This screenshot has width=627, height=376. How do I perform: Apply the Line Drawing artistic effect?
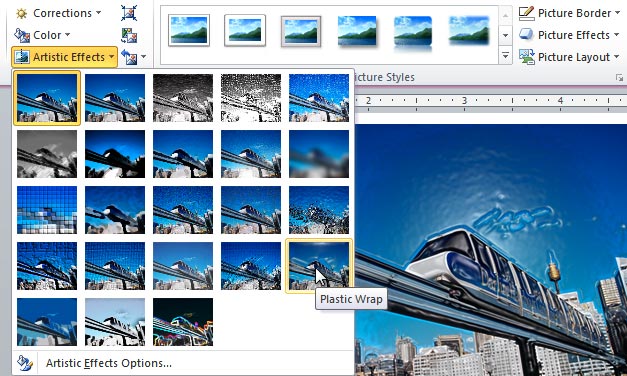point(319,98)
